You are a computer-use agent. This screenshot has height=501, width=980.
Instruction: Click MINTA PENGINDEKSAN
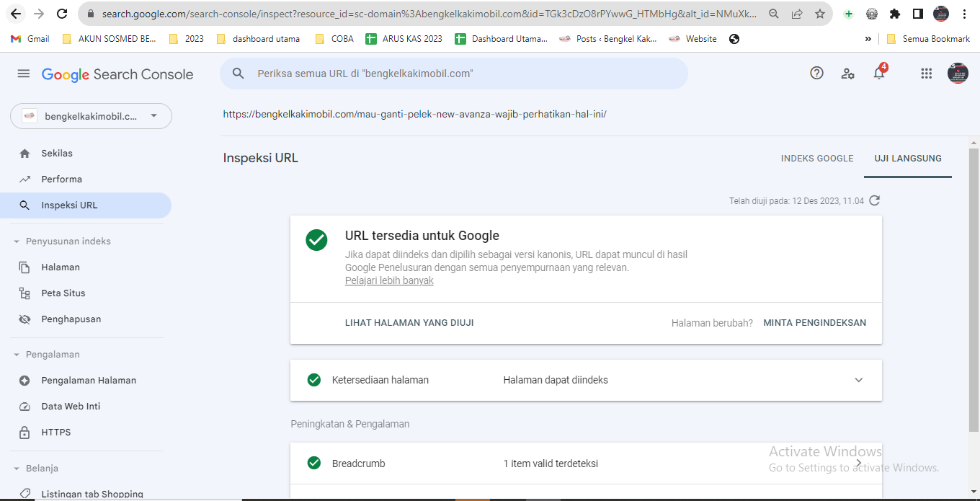click(x=815, y=323)
